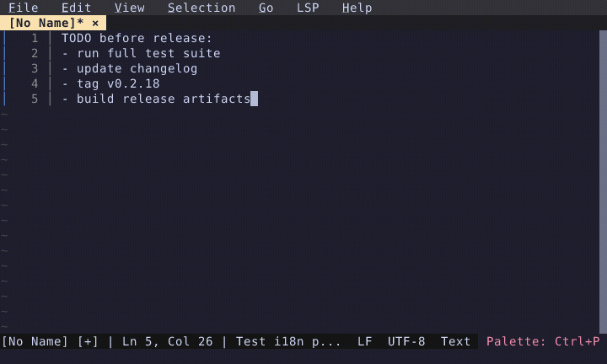Open the View menu

tap(129, 8)
